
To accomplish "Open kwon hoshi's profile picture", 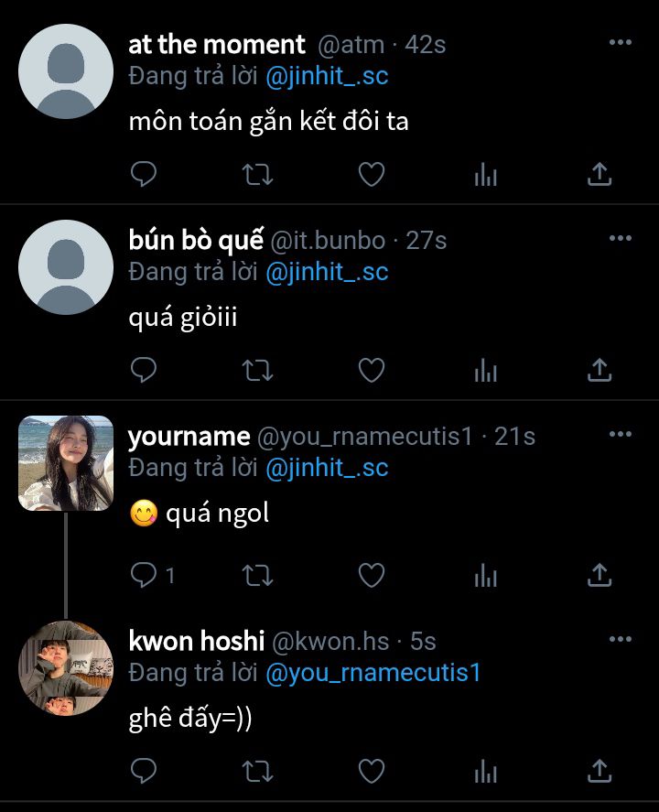I will [x=66, y=668].
